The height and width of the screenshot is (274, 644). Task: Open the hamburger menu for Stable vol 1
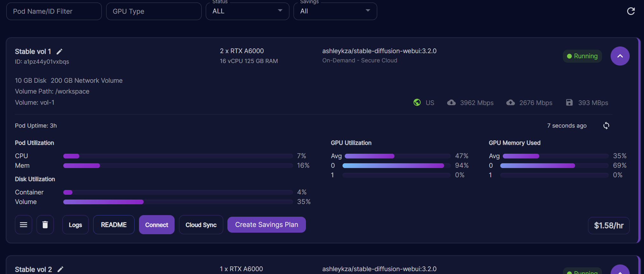pos(24,225)
